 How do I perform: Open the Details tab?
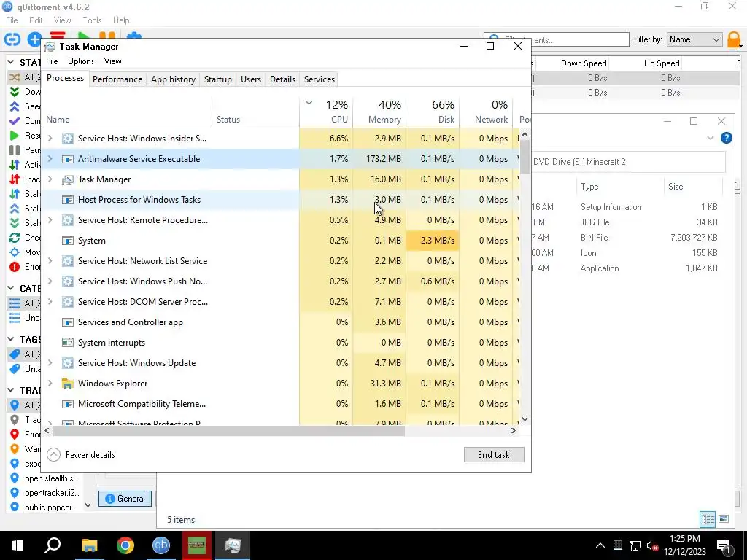(282, 79)
